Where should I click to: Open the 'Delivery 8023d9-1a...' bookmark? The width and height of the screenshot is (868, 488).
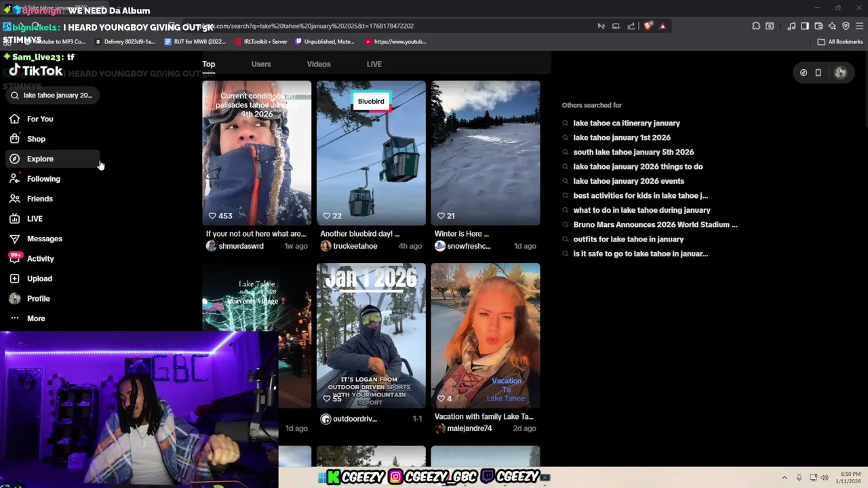(x=125, y=41)
